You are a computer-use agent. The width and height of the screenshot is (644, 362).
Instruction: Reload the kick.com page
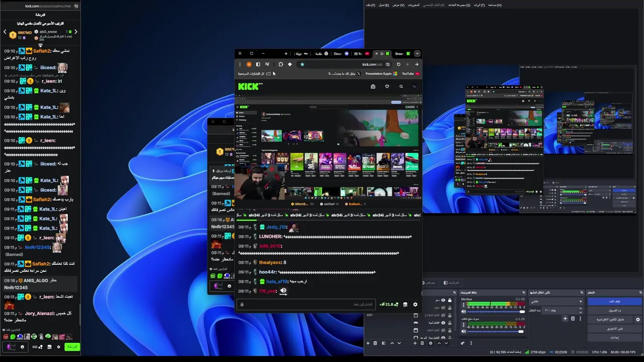coord(398,64)
